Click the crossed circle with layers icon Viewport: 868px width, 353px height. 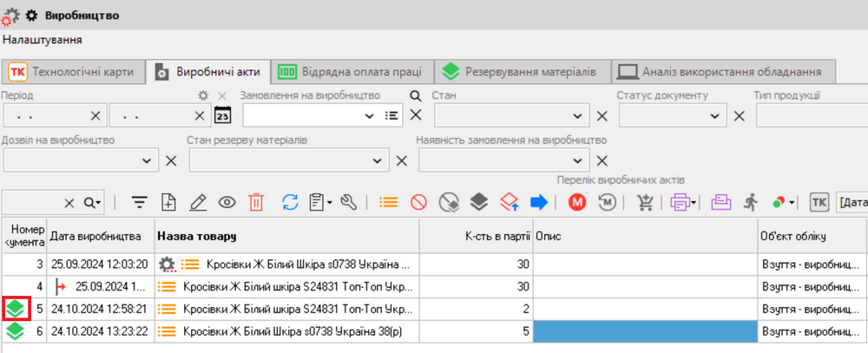448,202
